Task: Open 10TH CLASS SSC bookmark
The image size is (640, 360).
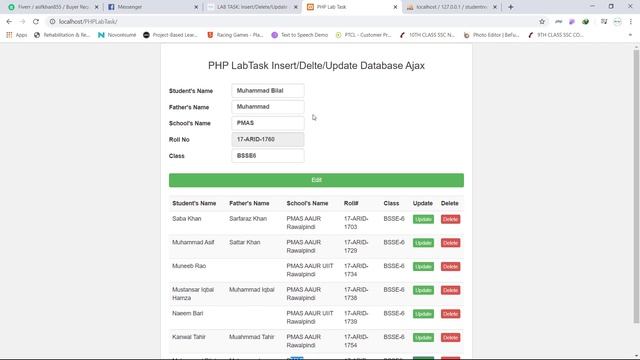Action: click(427, 35)
